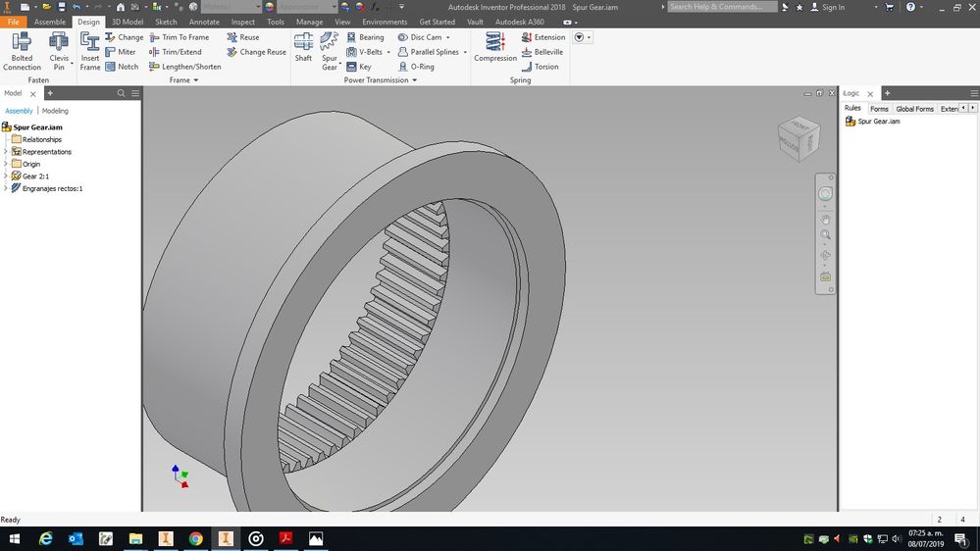Pick the Notch tool
The width and height of the screenshot is (980, 551).
point(122,67)
